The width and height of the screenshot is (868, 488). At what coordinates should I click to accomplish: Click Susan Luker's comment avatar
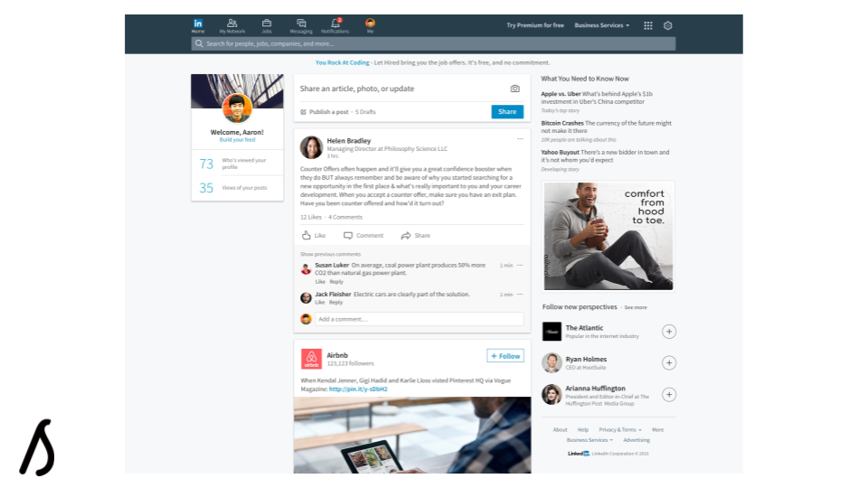306,269
